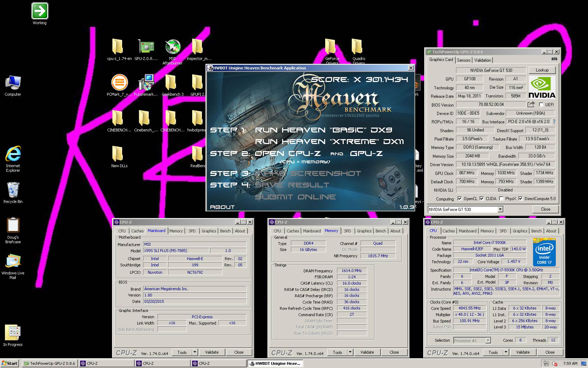
Task: Click Tools button in Memory CPU-Z window
Action: (338, 352)
